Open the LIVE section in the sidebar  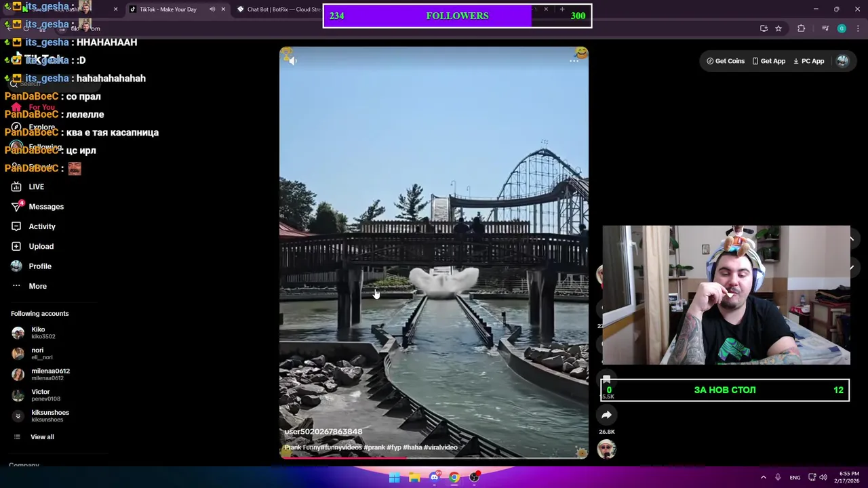tap(27, 186)
